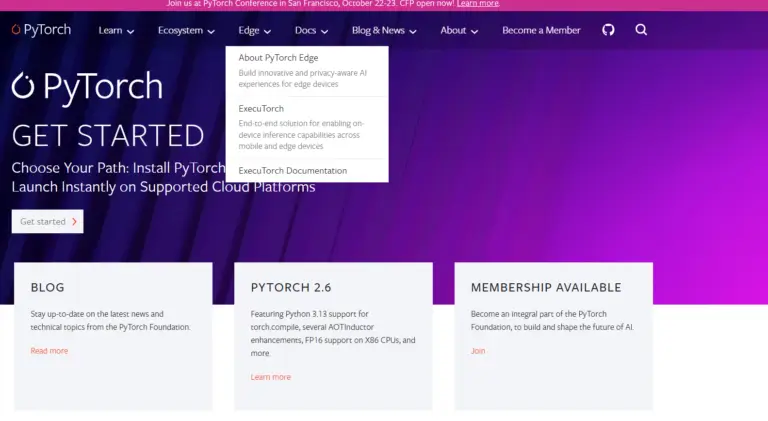Image resolution: width=768 pixels, height=421 pixels.
Task: Expand the Ecosystem dropdown menu
Action: [x=186, y=30]
